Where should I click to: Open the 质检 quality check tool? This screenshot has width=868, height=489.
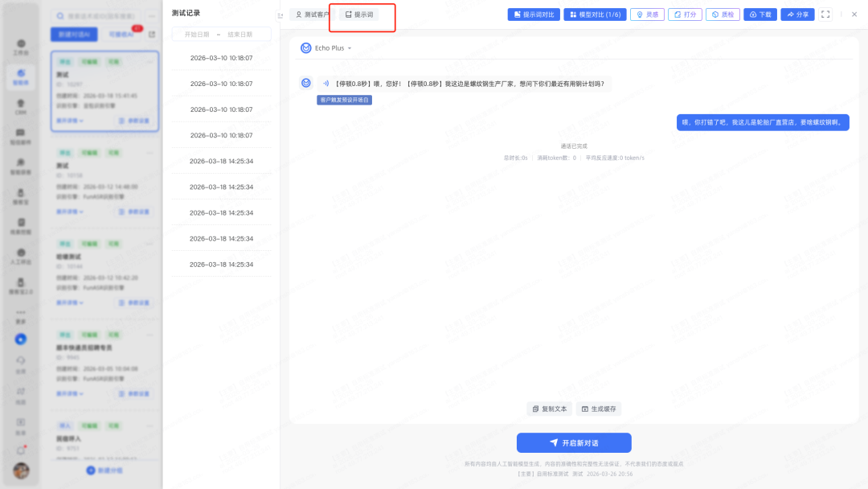coord(723,14)
